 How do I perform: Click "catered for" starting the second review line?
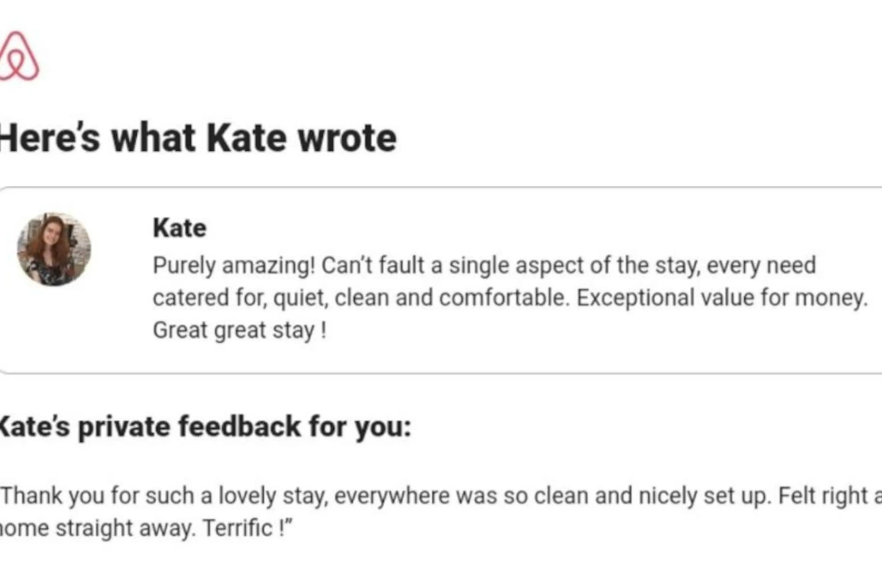(x=210, y=298)
